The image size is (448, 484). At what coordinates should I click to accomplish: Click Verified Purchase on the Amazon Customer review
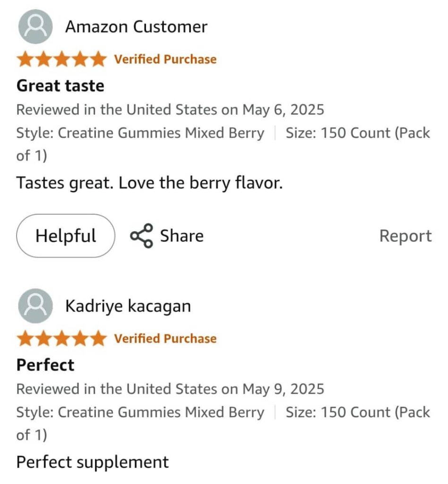[x=165, y=60]
